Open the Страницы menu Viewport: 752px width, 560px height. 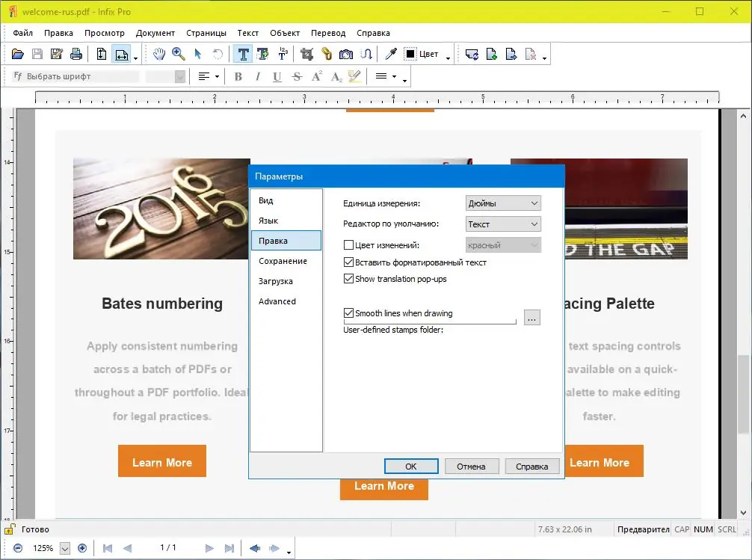(x=206, y=33)
